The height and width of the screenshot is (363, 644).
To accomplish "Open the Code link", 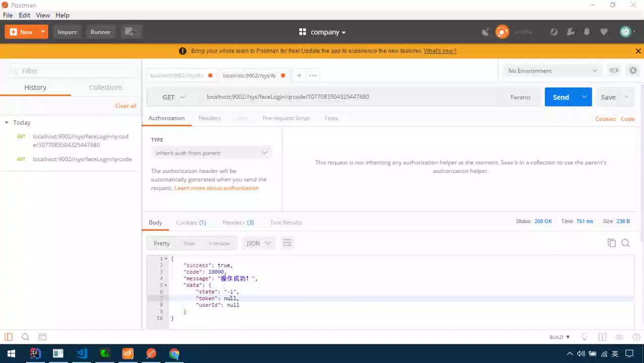I will (x=627, y=119).
